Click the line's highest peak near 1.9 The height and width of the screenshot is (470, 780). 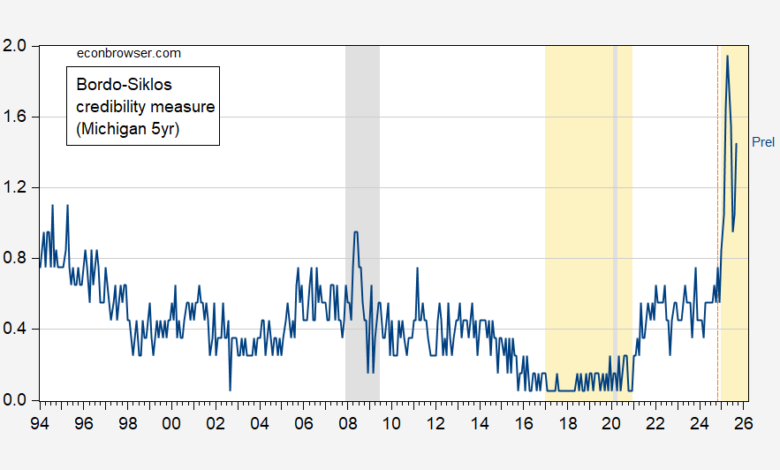(x=727, y=57)
